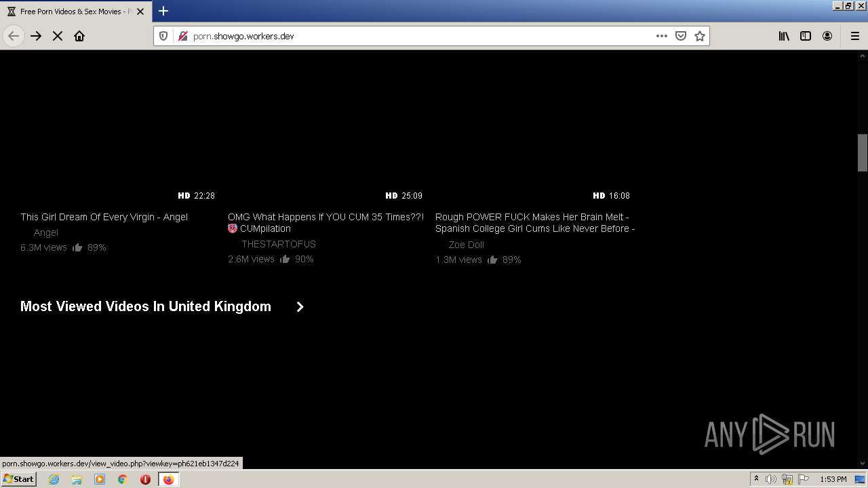Open a new tab with plus button

(163, 11)
